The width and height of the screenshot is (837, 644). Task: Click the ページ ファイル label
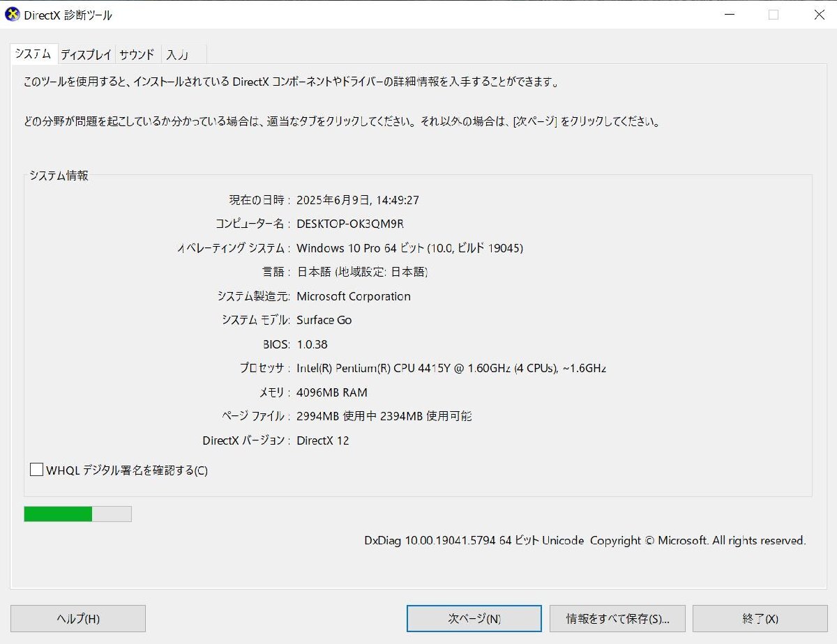256,416
